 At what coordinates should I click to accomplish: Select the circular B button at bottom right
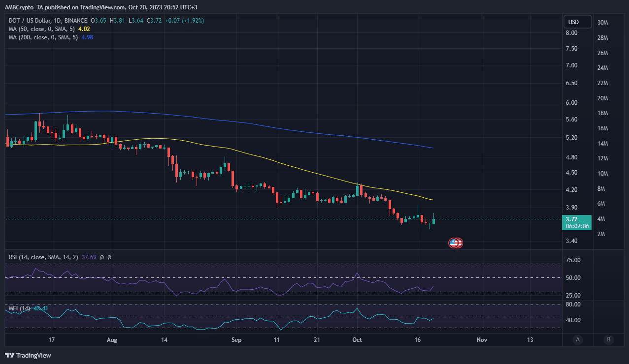pyautogui.click(x=609, y=340)
